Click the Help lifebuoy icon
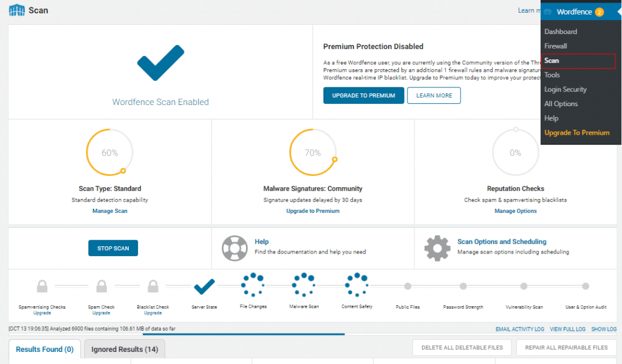622x364 pixels. [234, 248]
